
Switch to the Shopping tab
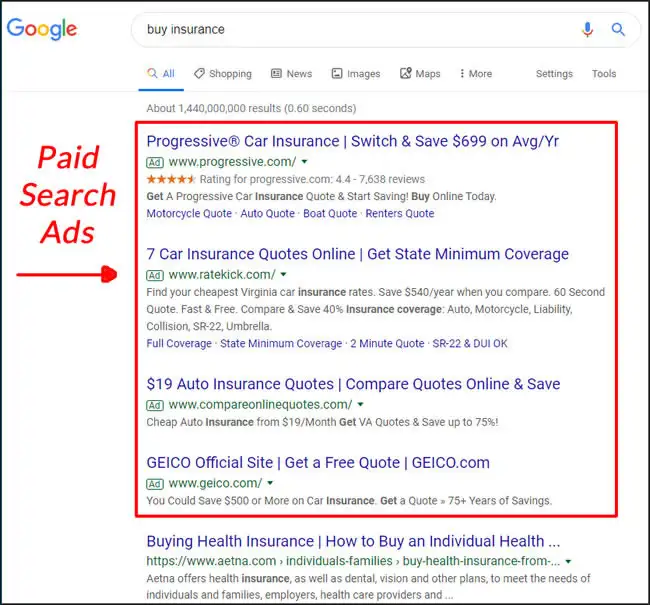[x=223, y=74]
